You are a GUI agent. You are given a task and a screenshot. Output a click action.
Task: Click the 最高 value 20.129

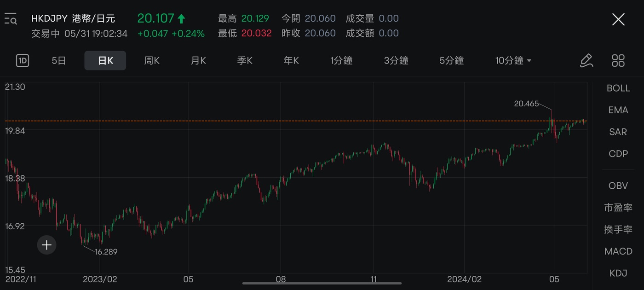point(255,18)
